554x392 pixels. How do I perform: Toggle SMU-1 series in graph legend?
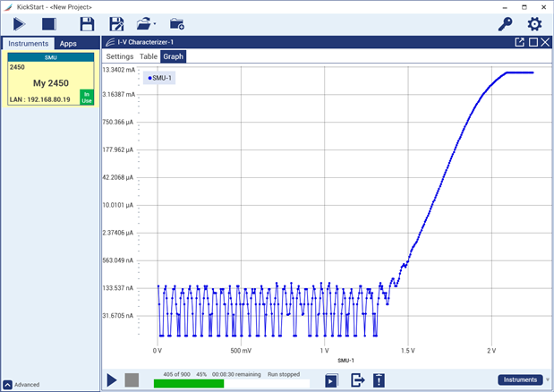click(x=160, y=78)
